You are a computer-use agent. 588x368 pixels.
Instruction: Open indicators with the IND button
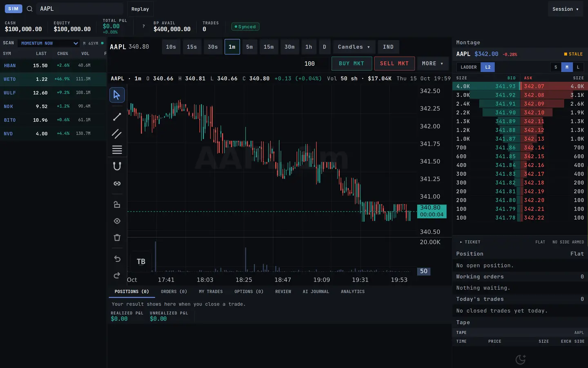(388, 47)
